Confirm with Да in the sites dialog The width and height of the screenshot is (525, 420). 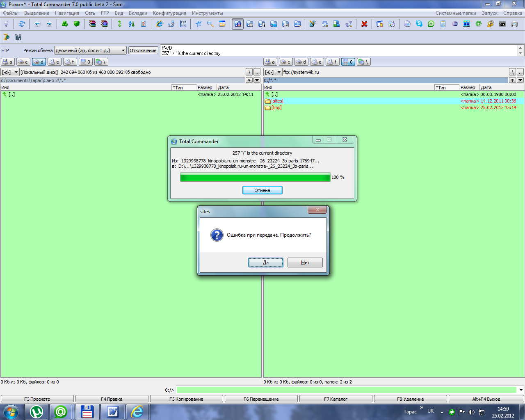(266, 262)
